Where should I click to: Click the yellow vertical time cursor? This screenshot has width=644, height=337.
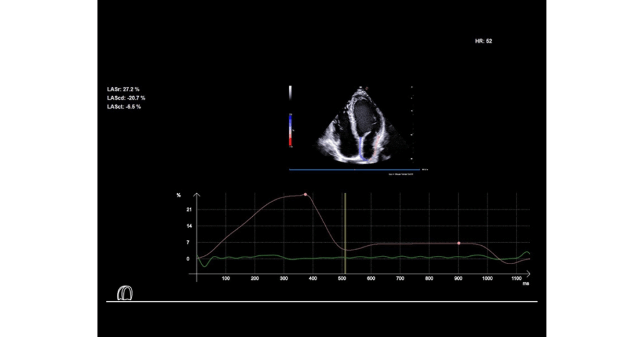coord(345,233)
